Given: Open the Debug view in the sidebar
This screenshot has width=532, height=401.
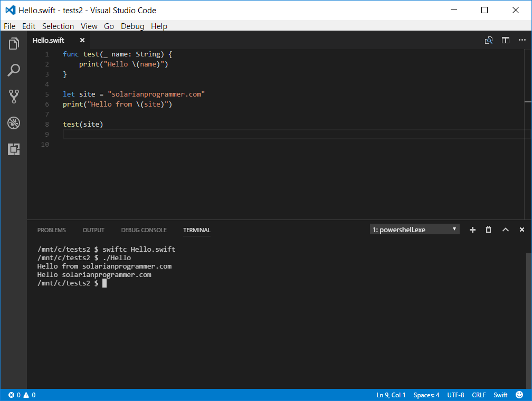Looking at the screenshot, I should (x=13, y=122).
